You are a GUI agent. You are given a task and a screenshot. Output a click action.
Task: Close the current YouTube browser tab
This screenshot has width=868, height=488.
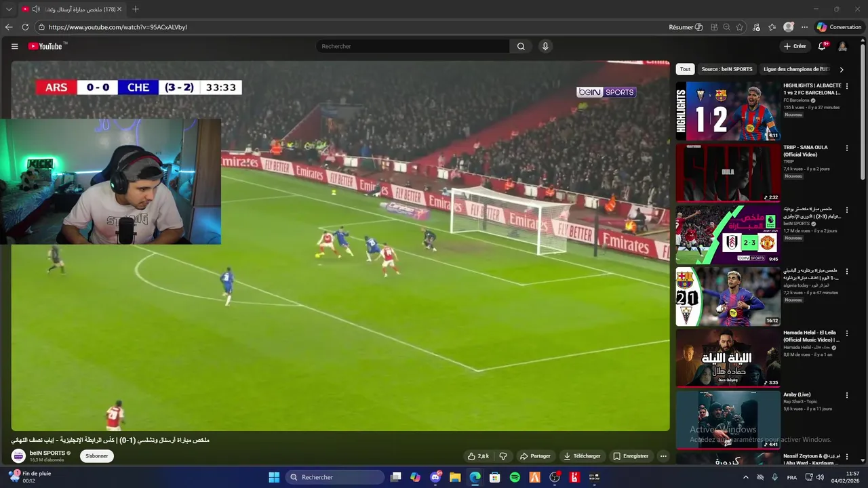tap(119, 9)
